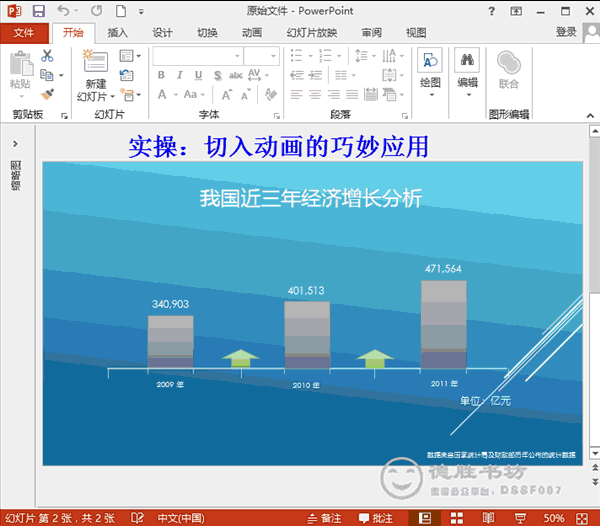
Task: Open the 审阅 Review tab
Action: pos(372,33)
